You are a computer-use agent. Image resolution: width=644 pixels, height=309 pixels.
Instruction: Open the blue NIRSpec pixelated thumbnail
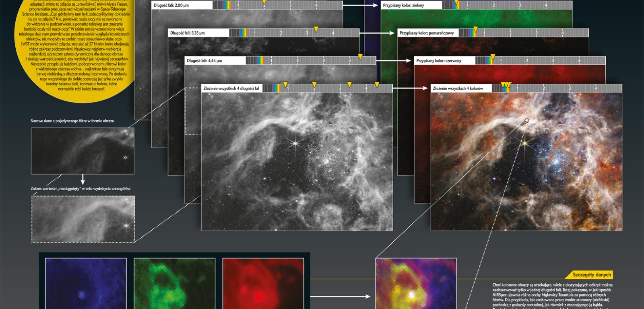pos(86,284)
